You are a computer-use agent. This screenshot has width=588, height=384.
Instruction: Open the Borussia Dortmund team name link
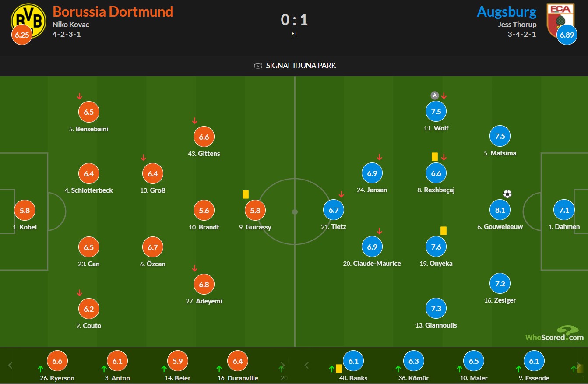coord(113,11)
